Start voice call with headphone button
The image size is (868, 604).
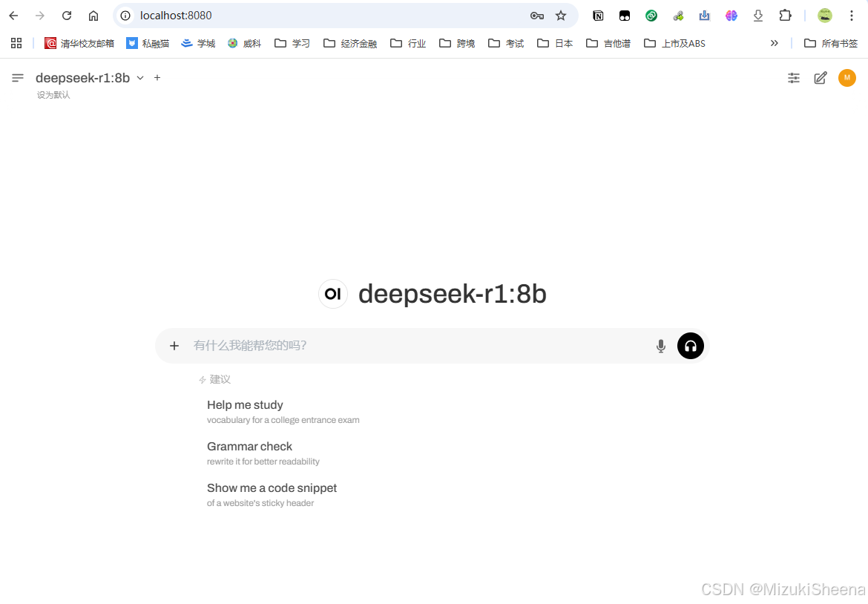point(690,346)
